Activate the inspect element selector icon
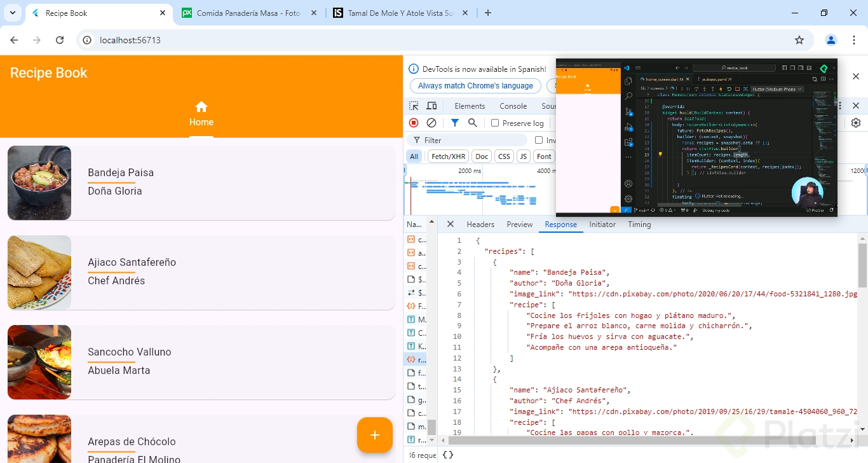 tap(414, 106)
